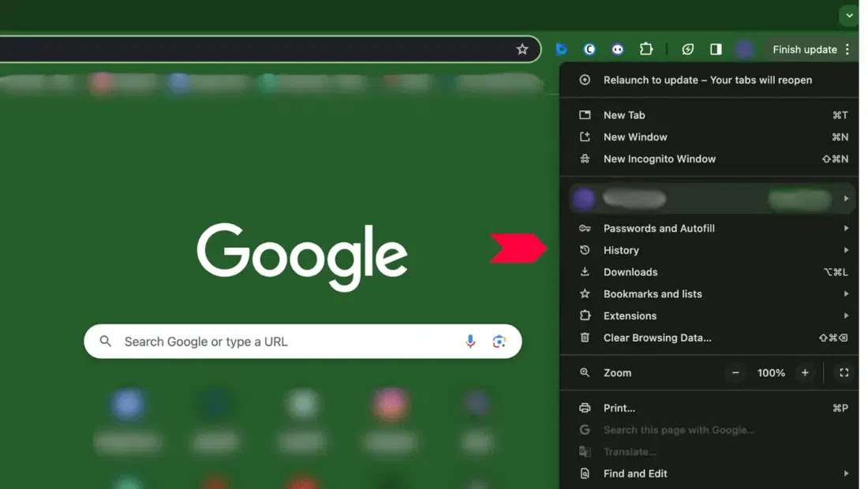Open a New Incognito Window

coord(709,159)
